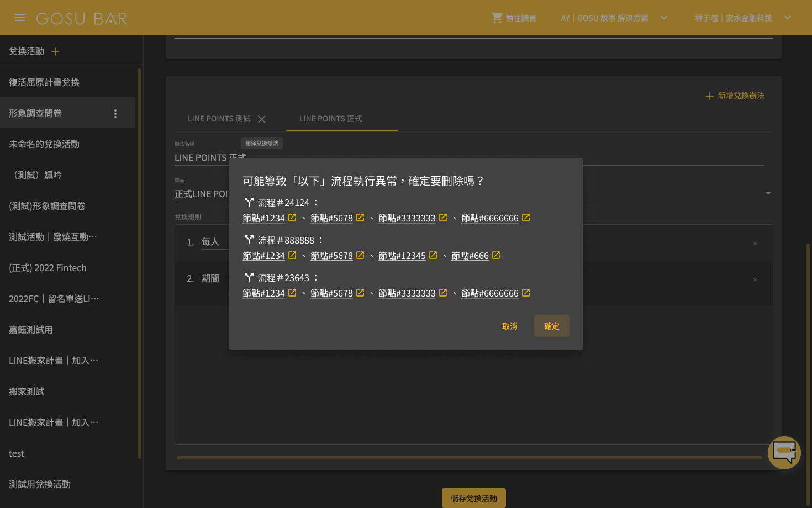Select test activity in the sidebar
The width and height of the screenshot is (812, 508).
(x=67, y=453)
